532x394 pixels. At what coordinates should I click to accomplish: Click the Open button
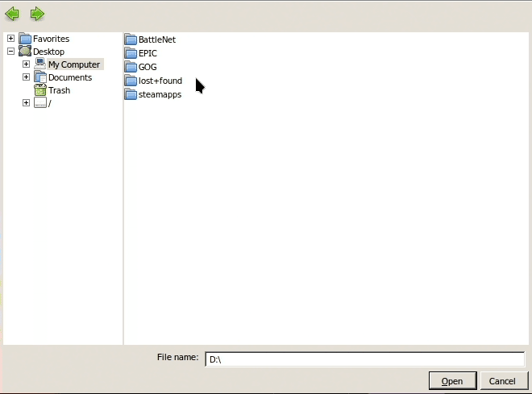click(453, 381)
